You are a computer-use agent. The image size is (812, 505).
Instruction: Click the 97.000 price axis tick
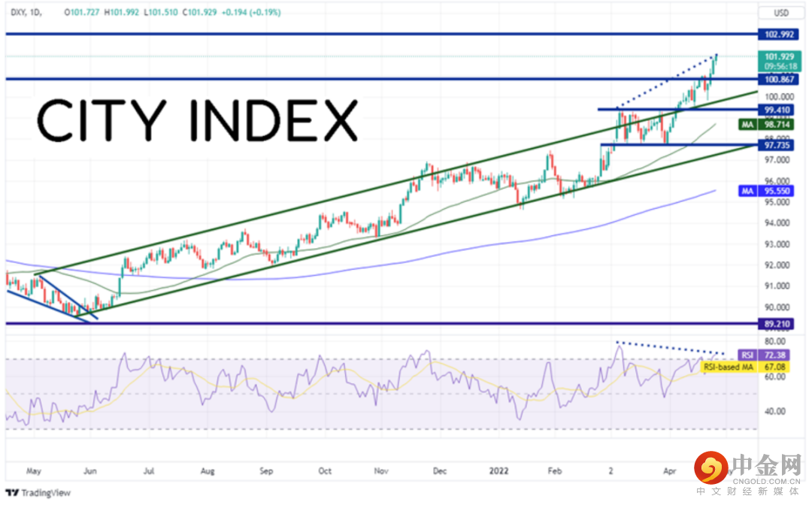[777, 160]
